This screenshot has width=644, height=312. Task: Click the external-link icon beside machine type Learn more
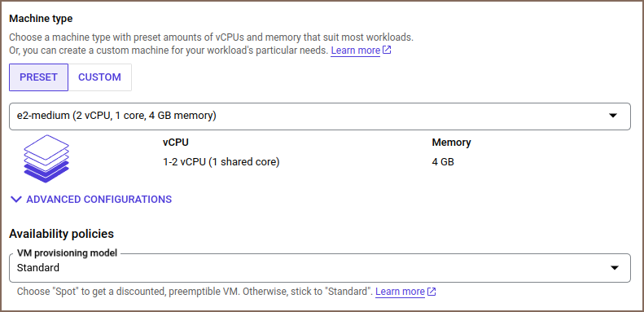[387, 51]
